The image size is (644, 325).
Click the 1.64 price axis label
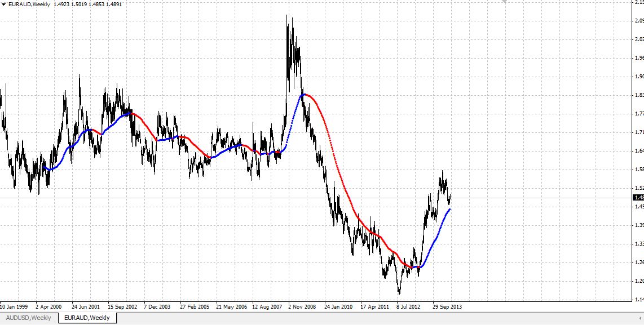click(639, 150)
